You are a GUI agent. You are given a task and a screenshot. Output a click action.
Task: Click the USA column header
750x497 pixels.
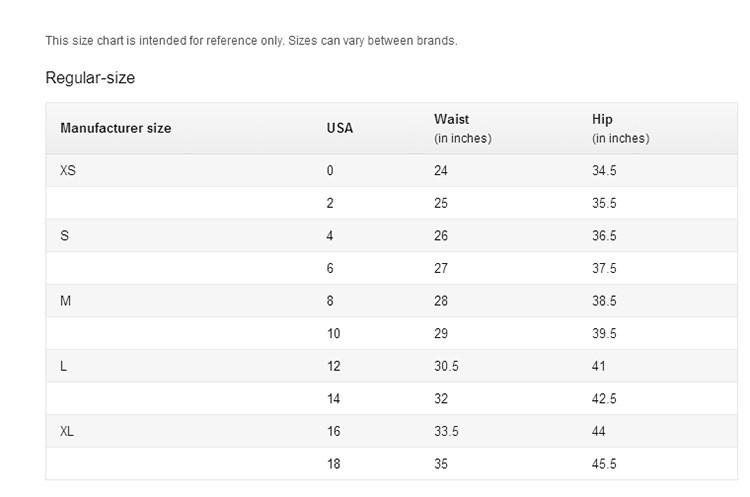pos(340,128)
